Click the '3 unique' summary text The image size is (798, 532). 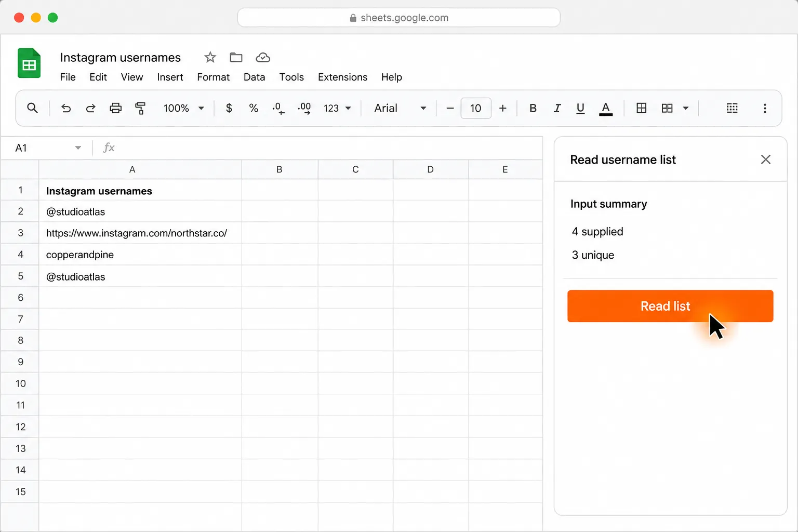(x=593, y=255)
